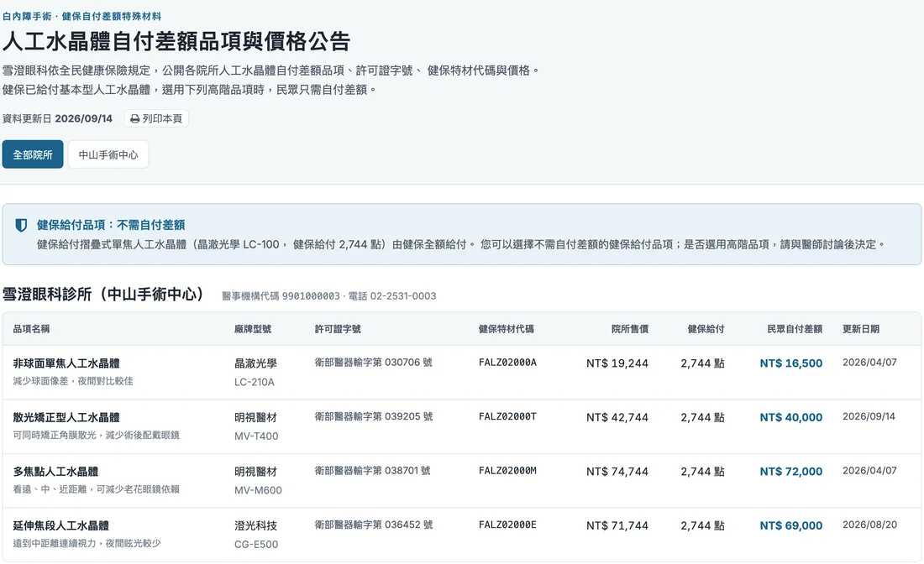Click the brand name 澄光科技

[x=255, y=525]
